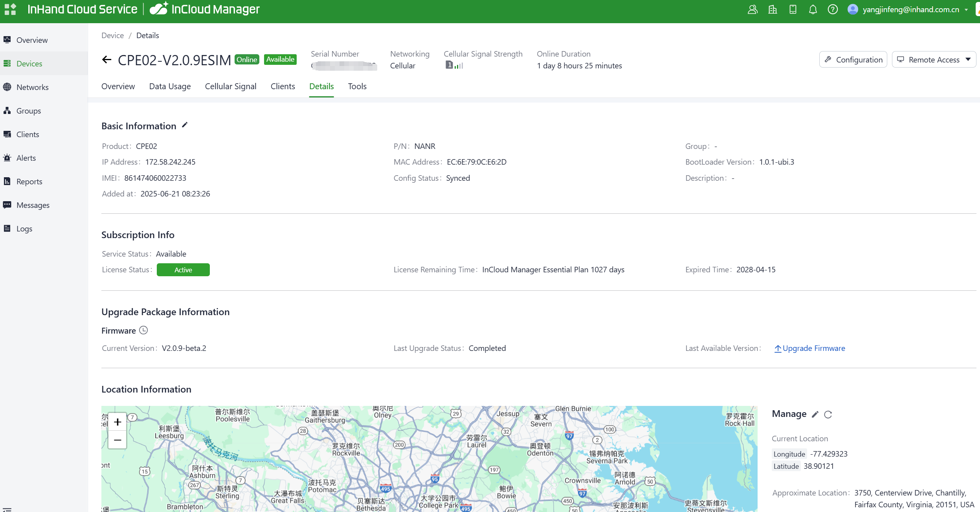This screenshot has height=512, width=980.
Task: Zoom out on the map
Action: pos(117,440)
